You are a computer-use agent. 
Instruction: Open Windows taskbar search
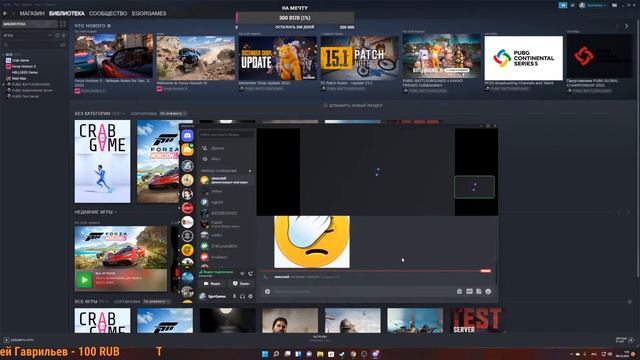pos(276,354)
